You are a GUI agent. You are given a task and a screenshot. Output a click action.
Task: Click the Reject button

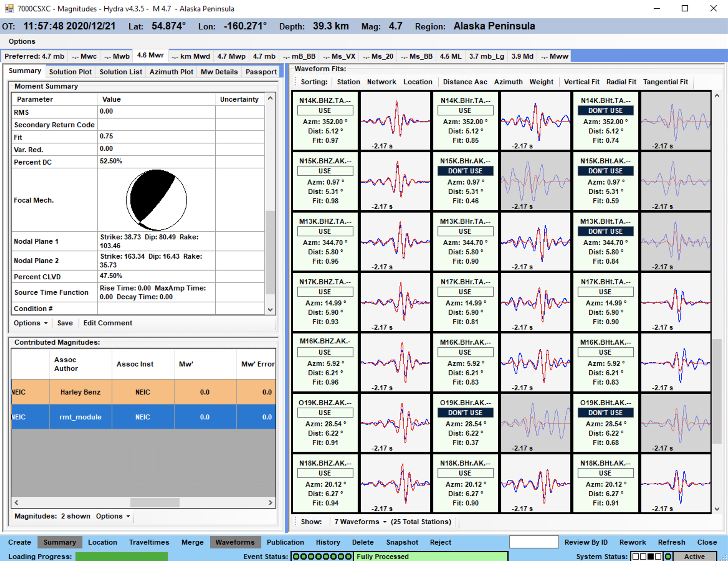(x=440, y=542)
